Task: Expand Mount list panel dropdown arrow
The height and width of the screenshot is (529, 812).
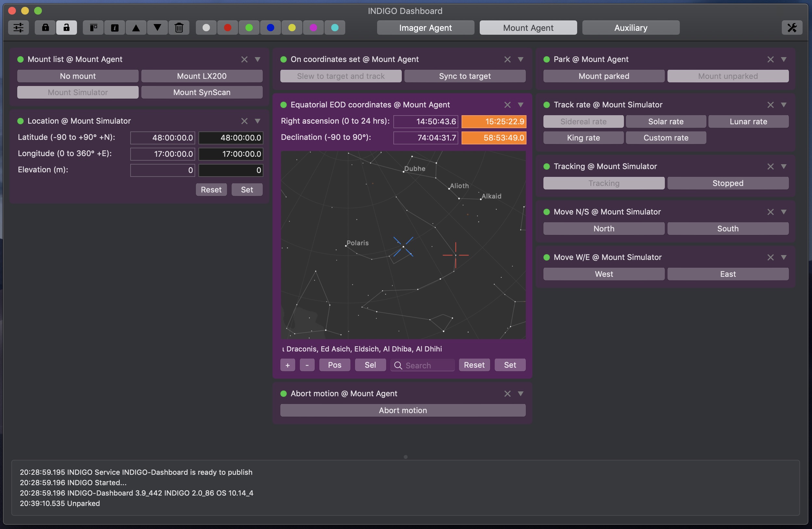Action: click(258, 59)
